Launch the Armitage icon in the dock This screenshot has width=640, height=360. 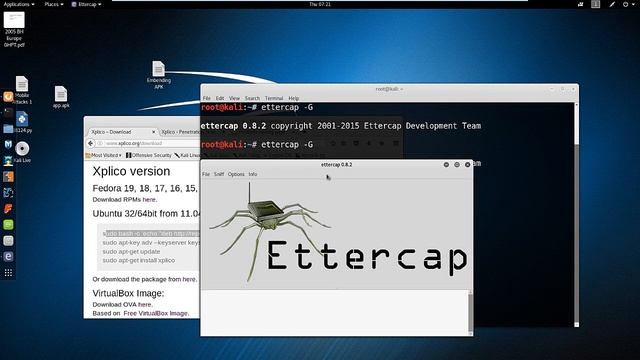pos(8,160)
